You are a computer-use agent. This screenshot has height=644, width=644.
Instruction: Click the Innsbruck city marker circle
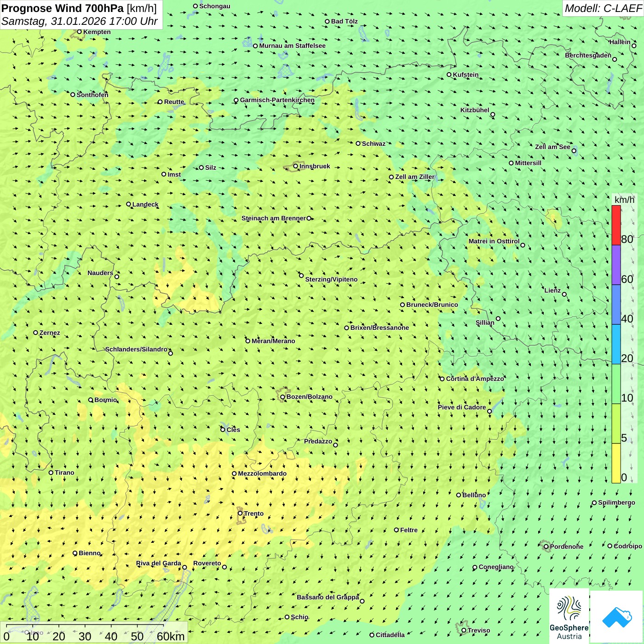click(x=296, y=166)
